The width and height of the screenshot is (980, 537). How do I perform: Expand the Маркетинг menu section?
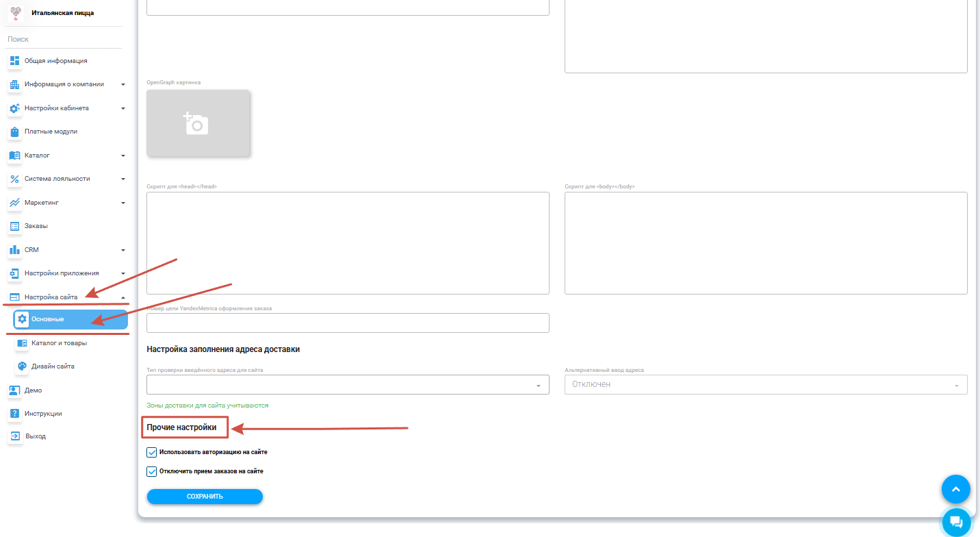[66, 203]
